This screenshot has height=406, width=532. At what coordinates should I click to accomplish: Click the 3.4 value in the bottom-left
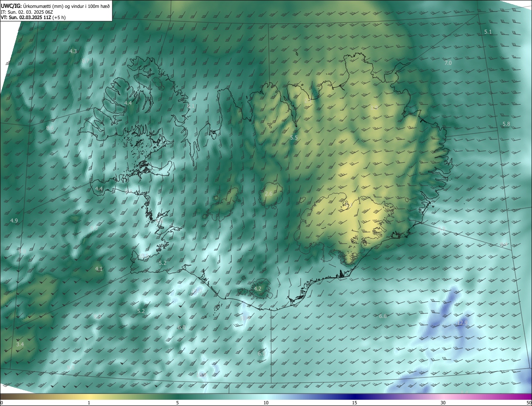click(20, 345)
